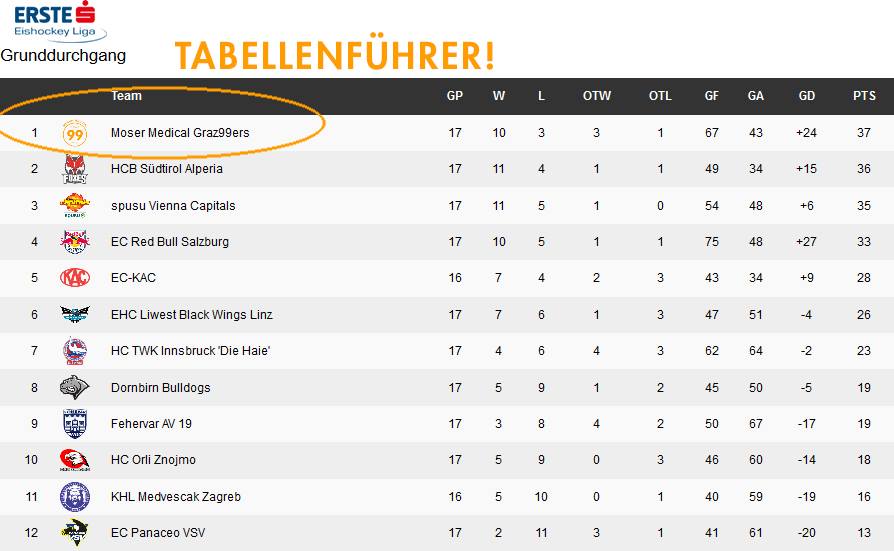Click the Vienna Capitals team logo
The image size is (894, 551).
75,205
